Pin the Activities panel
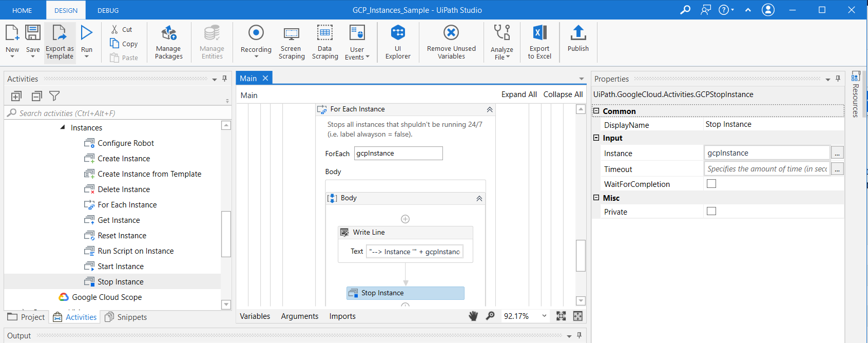This screenshot has width=868, height=343. 224,79
